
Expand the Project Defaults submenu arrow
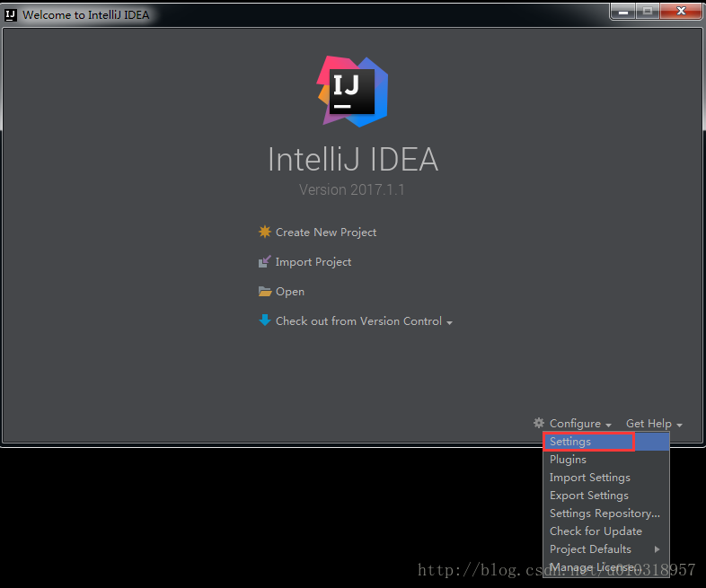tap(657, 549)
